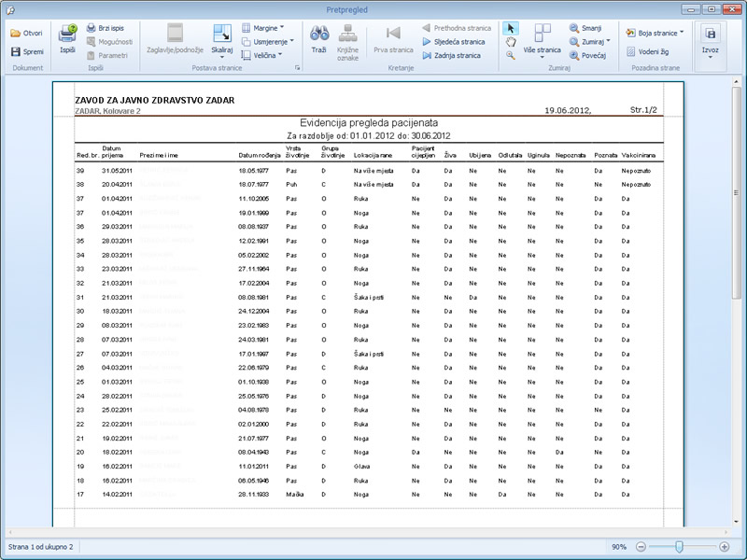The width and height of the screenshot is (747, 560).
Task: Open the Zumiraj zoom dropdown
Action: pyautogui.click(x=590, y=42)
